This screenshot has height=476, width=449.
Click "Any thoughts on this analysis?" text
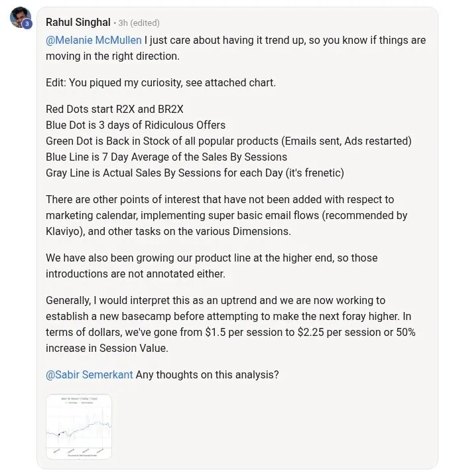(207, 374)
